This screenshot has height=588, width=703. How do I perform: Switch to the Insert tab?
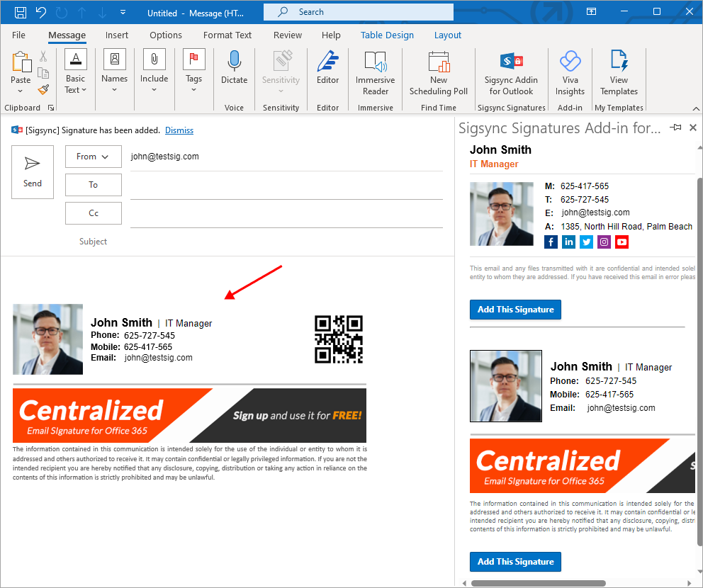pyautogui.click(x=117, y=35)
